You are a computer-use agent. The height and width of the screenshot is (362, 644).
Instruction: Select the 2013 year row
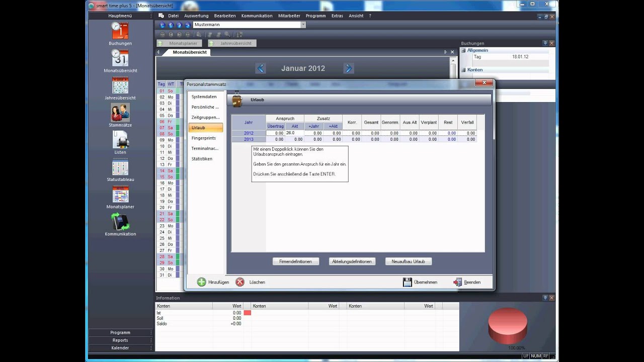click(249, 139)
